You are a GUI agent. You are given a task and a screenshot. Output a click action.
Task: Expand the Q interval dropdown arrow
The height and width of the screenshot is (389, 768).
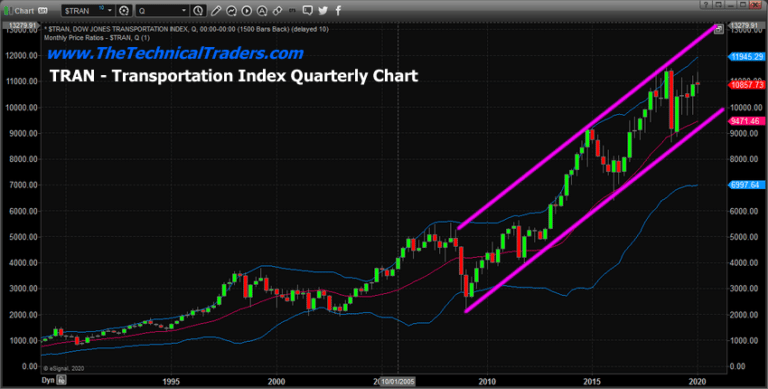(184, 10)
